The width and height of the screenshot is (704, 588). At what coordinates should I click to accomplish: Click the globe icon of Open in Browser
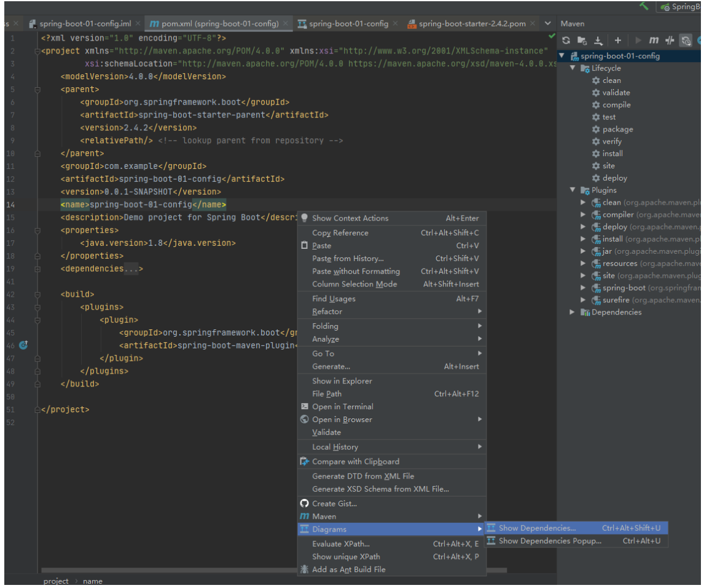[305, 419]
